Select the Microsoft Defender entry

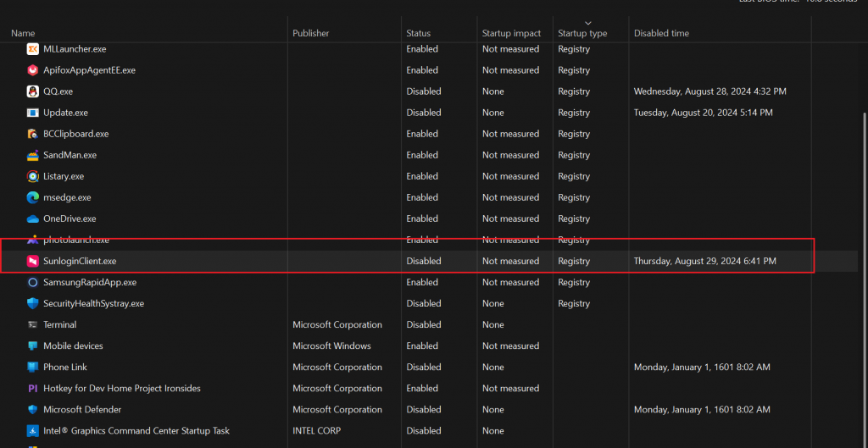pyautogui.click(x=82, y=410)
